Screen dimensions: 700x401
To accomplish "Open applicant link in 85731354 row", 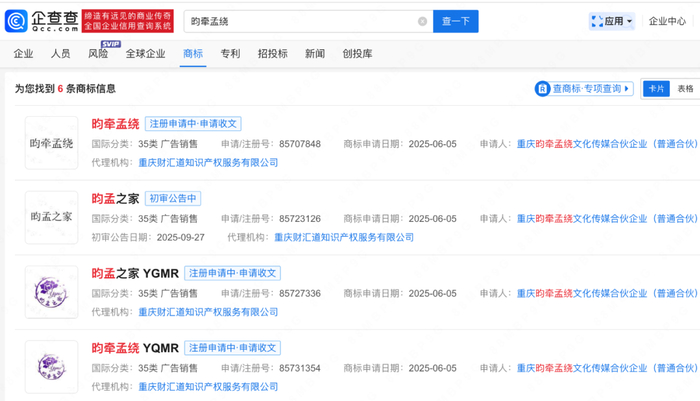I will pyautogui.click(x=607, y=368).
